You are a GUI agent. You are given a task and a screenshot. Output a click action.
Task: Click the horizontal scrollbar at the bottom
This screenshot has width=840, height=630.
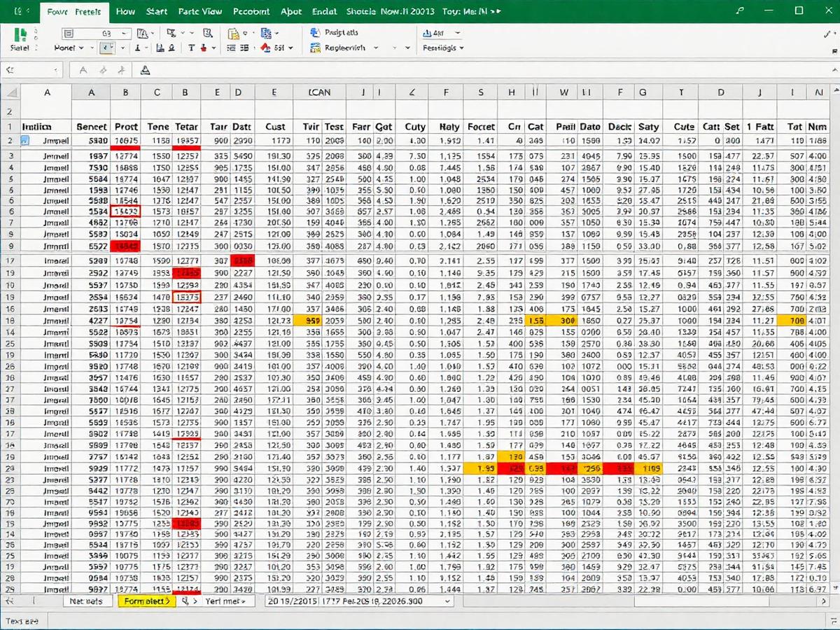point(647,601)
